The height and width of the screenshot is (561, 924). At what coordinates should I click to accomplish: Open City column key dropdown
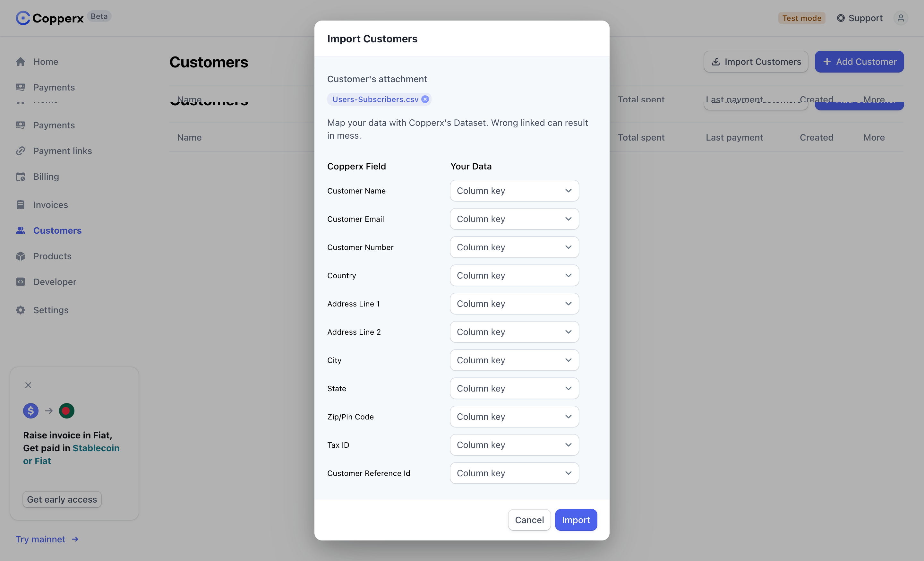point(514,360)
